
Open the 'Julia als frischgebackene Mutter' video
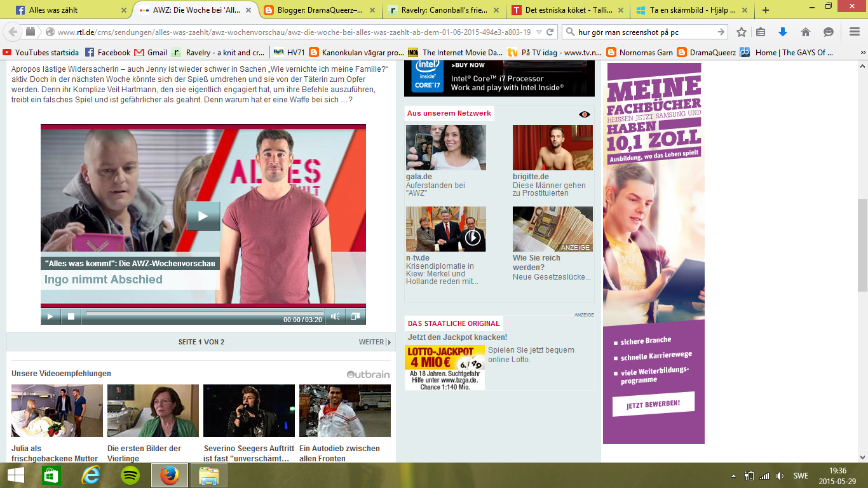57,410
